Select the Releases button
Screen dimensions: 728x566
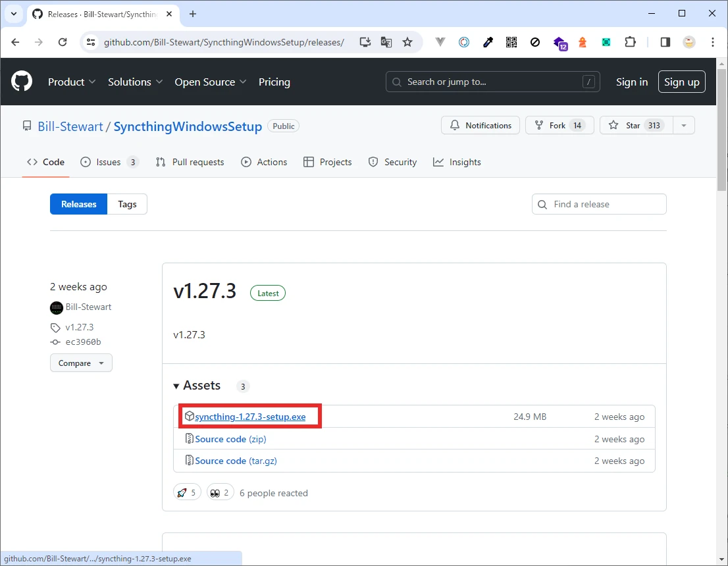79,204
